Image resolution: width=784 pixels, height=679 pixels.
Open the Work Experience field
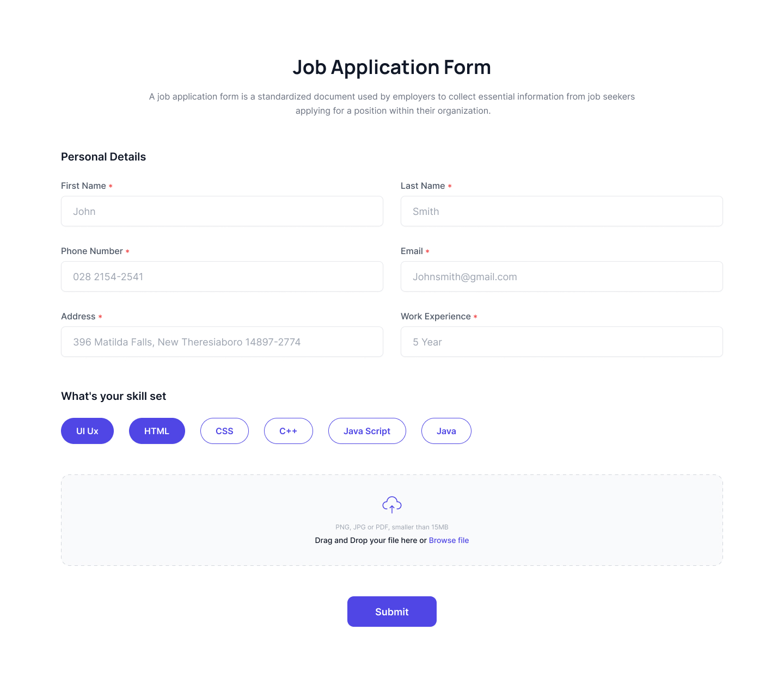[561, 342]
